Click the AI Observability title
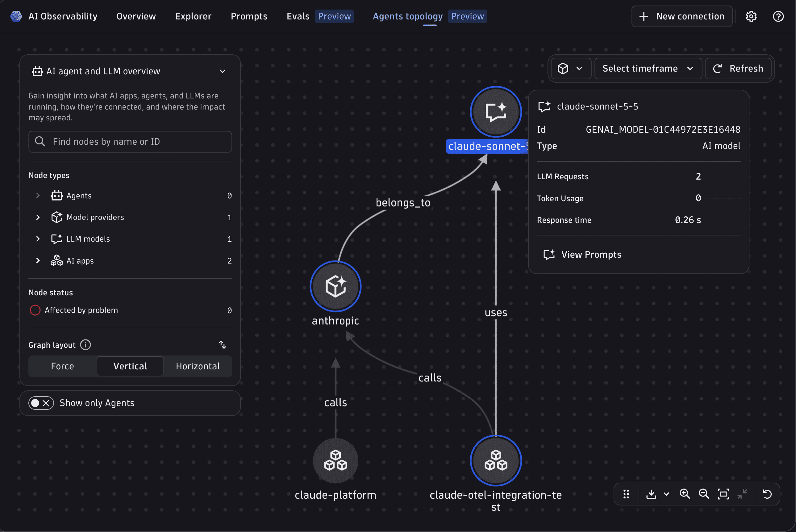 click(63, 16)
